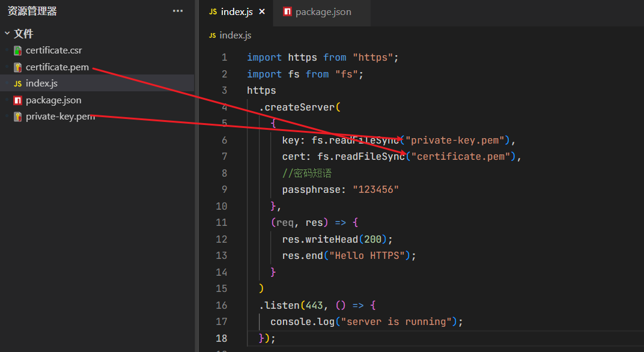644x352 pixels.
Task: Click the certificate.csr file icon
Action: (18, 50)
